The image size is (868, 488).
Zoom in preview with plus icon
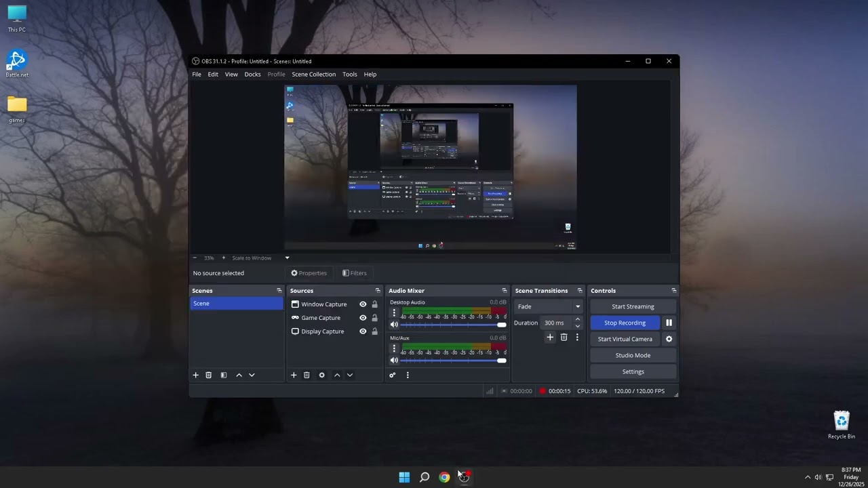point(223,258)
